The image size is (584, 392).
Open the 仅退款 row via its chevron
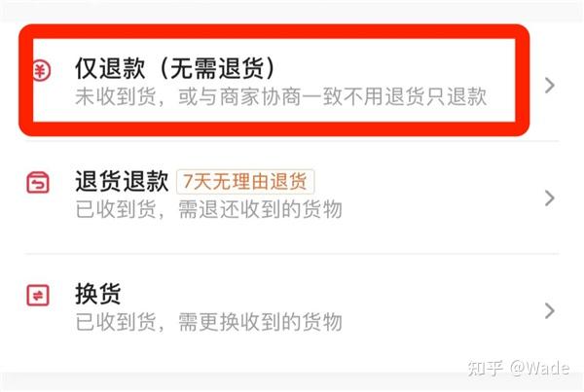[x=549, y=86]
